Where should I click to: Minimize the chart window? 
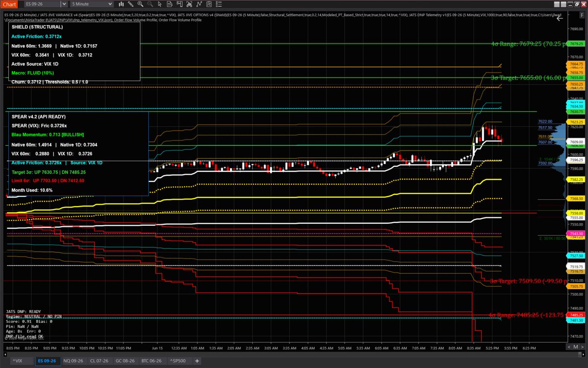click(x=570, y=4)
